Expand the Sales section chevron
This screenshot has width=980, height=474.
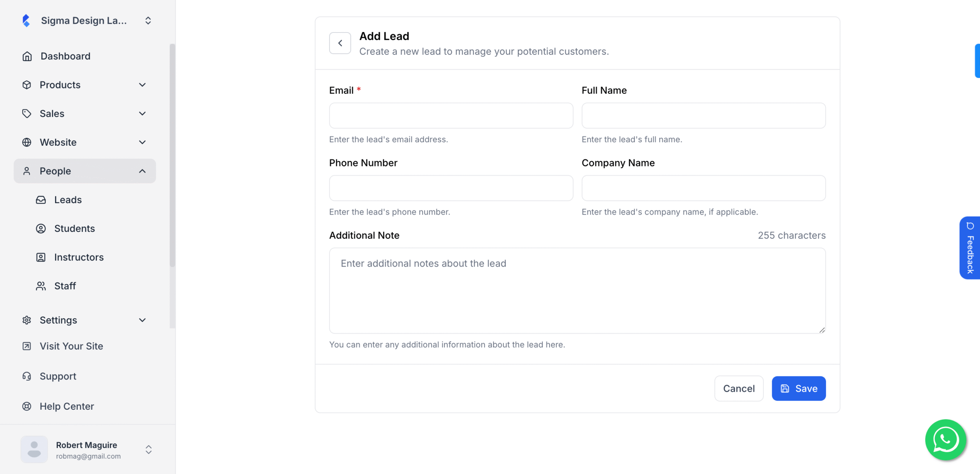point(142,114)
